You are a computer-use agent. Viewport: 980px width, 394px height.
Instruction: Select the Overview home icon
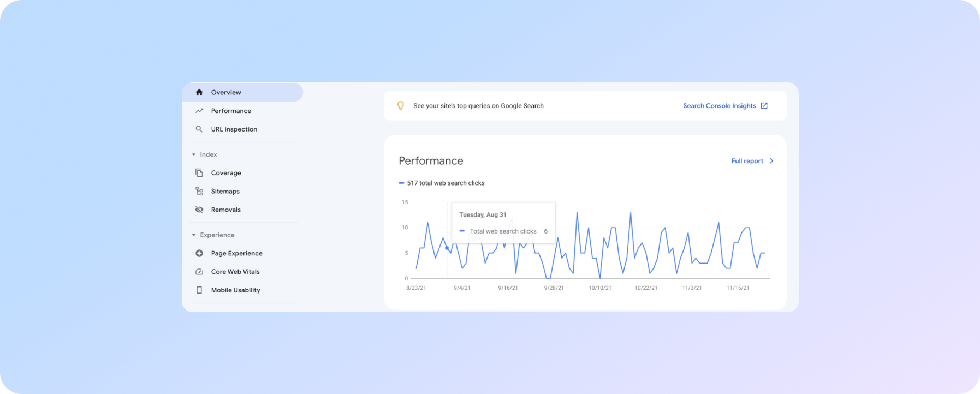coord(200,92)
